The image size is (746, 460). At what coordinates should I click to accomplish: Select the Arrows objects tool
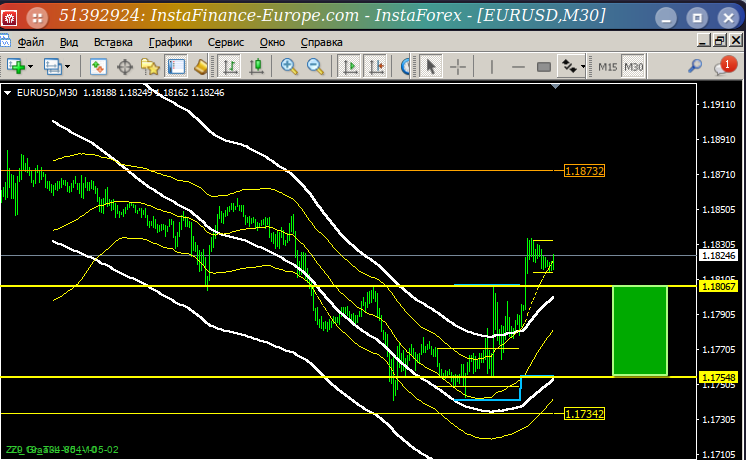pyautogui.click(x=569, y=66)
